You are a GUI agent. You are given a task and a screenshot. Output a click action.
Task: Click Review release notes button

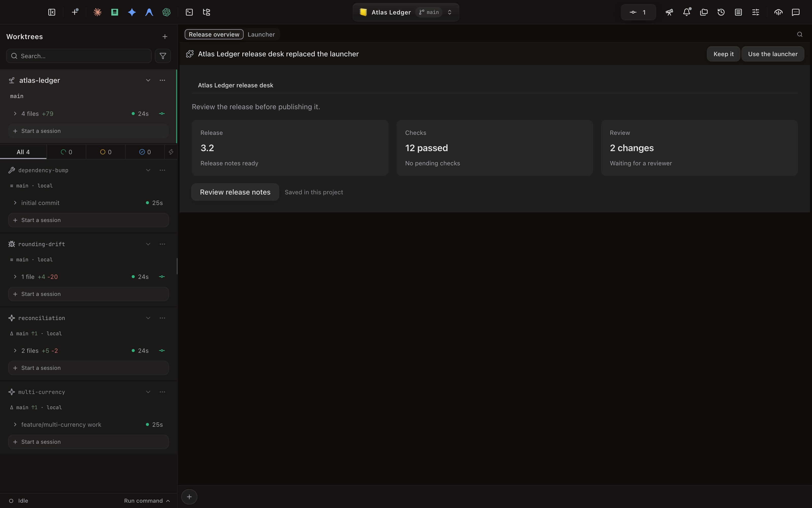[235, 192]
